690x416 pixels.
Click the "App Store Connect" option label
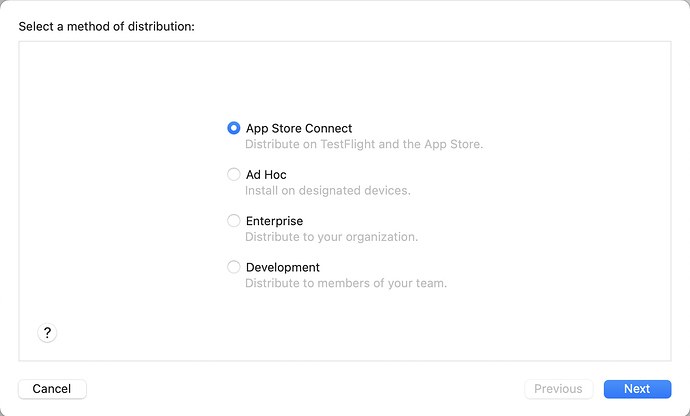[298, 128]
